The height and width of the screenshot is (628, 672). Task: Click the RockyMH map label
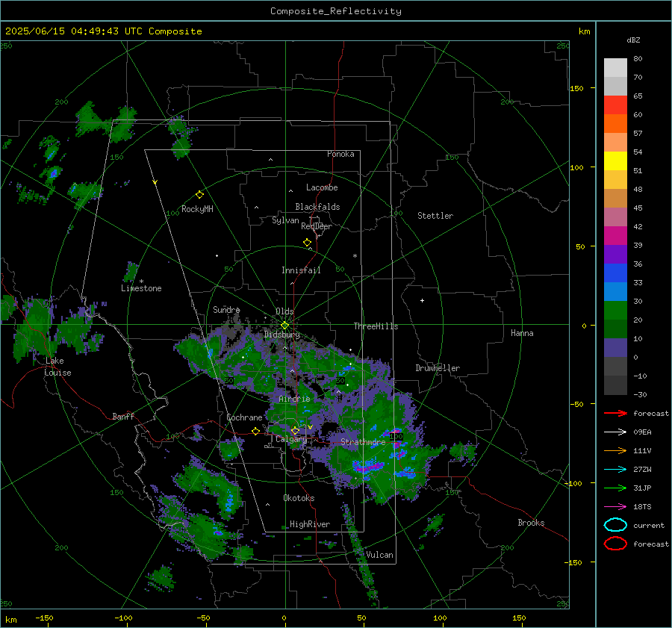197,209
